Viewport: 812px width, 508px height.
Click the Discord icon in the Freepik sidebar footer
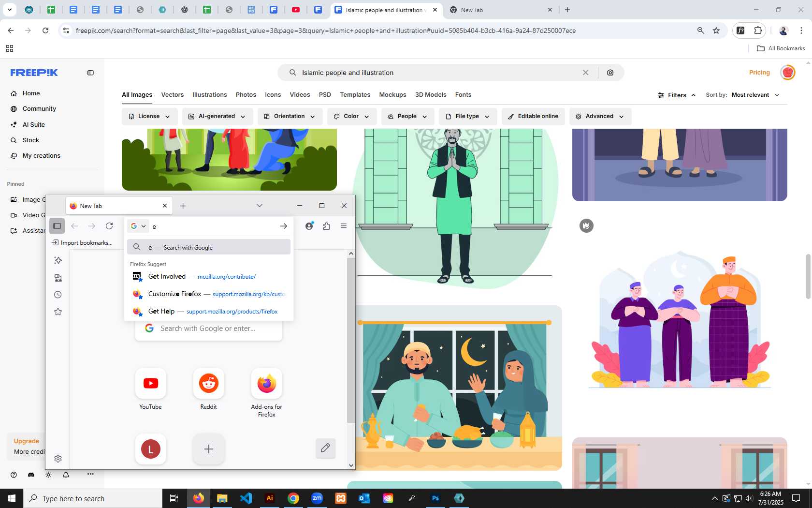[x=31, y=475]
